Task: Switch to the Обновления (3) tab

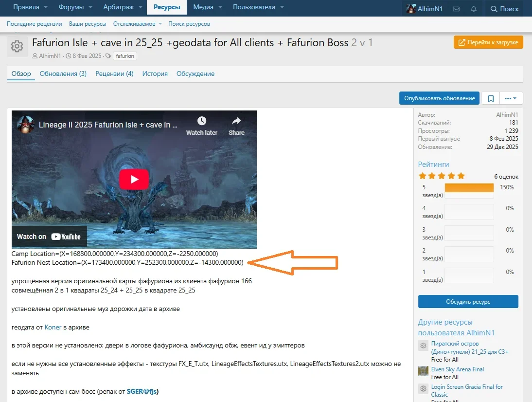Action: click(63, 73)
